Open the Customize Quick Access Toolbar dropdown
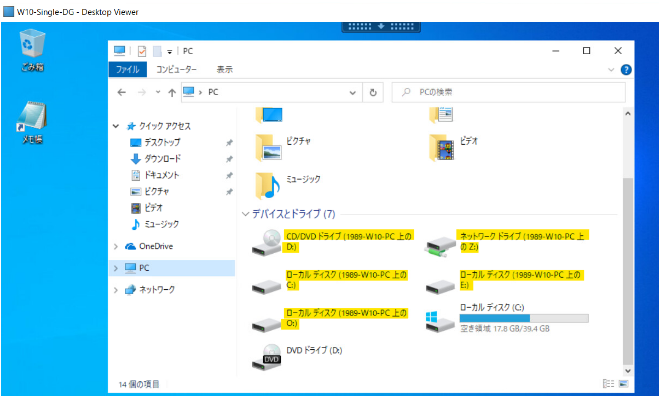Screen dimensions: 661x397 click(169, 52)
